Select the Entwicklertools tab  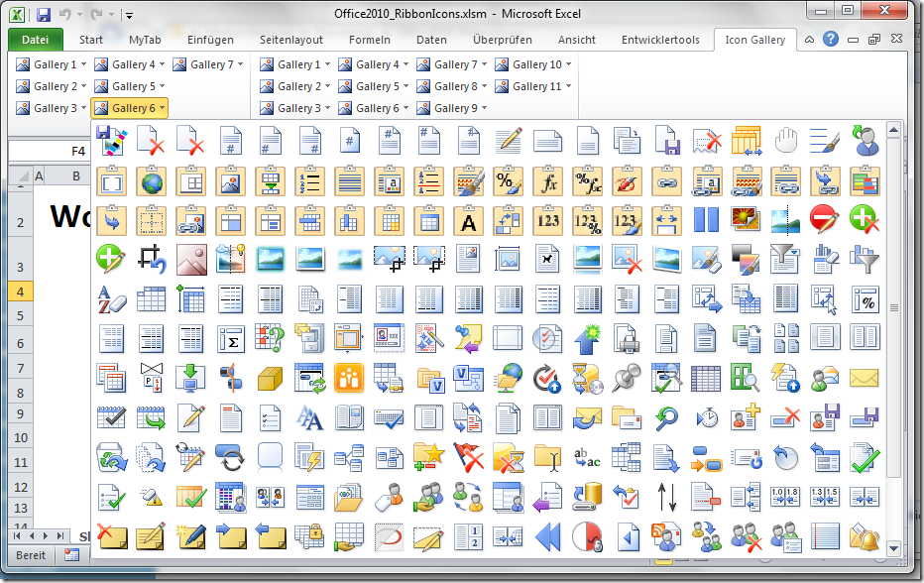[660, 40]
